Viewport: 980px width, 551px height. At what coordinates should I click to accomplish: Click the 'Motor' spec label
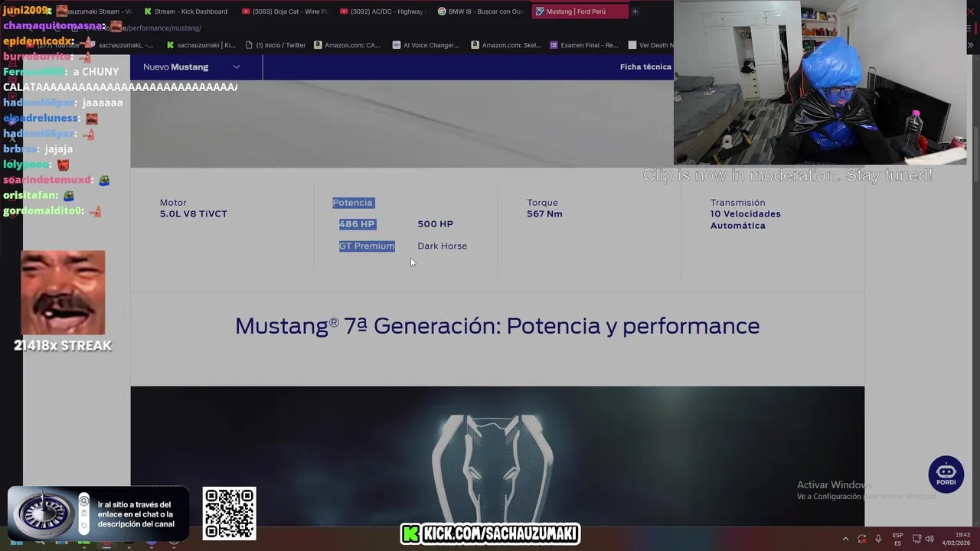[x=173, y=203]
